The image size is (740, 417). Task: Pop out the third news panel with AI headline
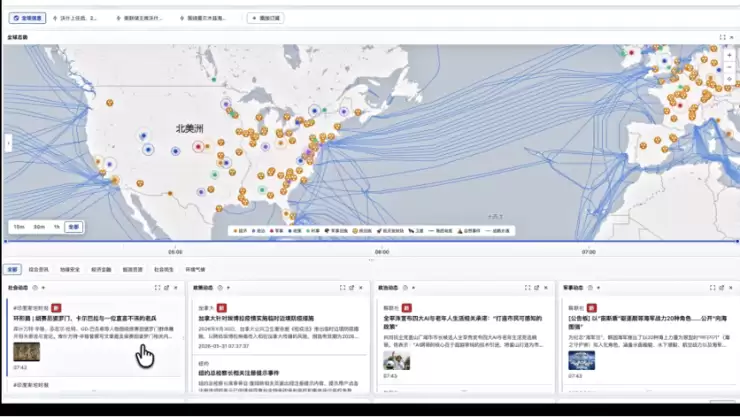(x=537, y=288)
